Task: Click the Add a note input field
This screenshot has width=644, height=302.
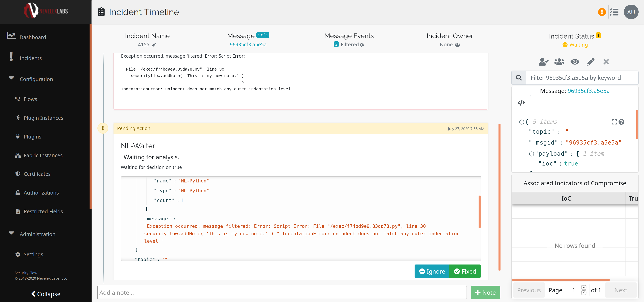Action: pyautogui.click(x=282, y=293)
